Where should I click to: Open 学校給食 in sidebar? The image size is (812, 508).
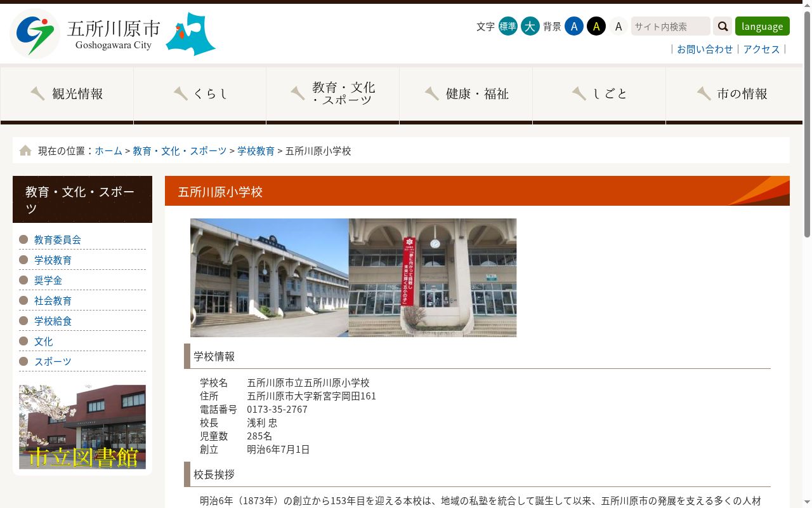tap(53, 321)
